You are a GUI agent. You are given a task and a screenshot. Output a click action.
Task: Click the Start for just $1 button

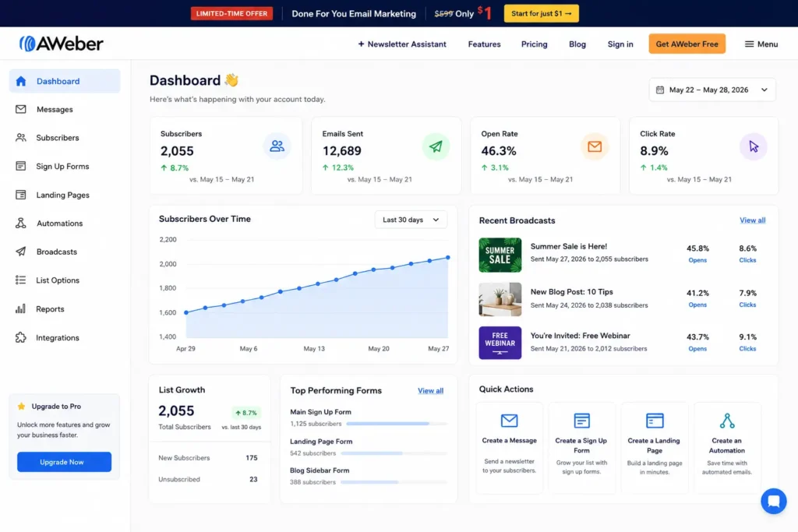[x=541, y=14]
